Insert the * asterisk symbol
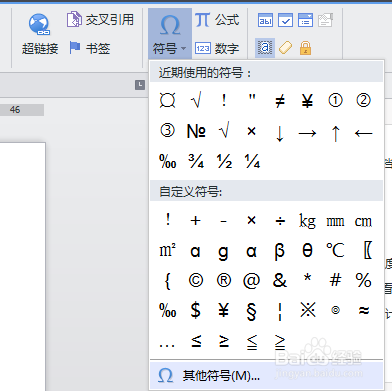This screenshot has width=392, height=391. point(307,277)
